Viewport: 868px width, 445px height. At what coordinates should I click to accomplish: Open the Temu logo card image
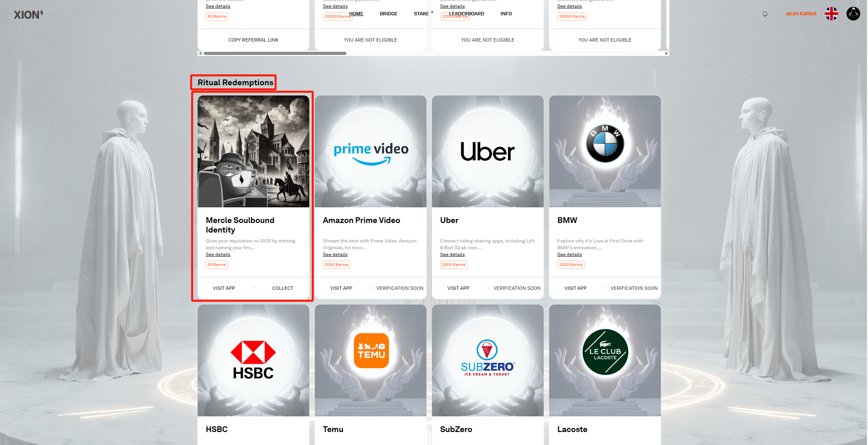371,360
